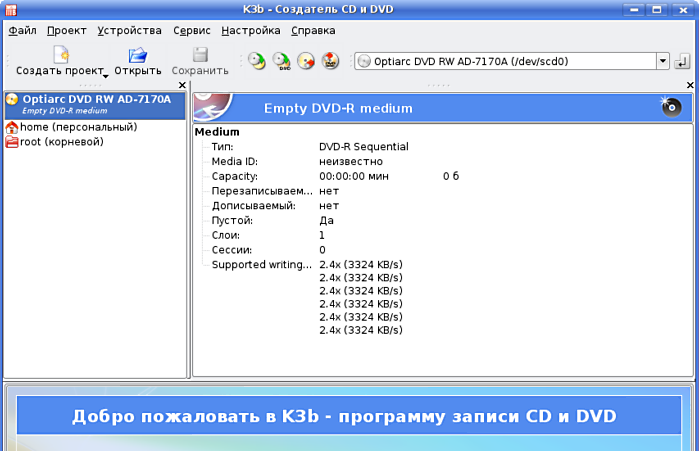Click the Тип: row label
Viewport: 700px width, 451px height.
222,147
